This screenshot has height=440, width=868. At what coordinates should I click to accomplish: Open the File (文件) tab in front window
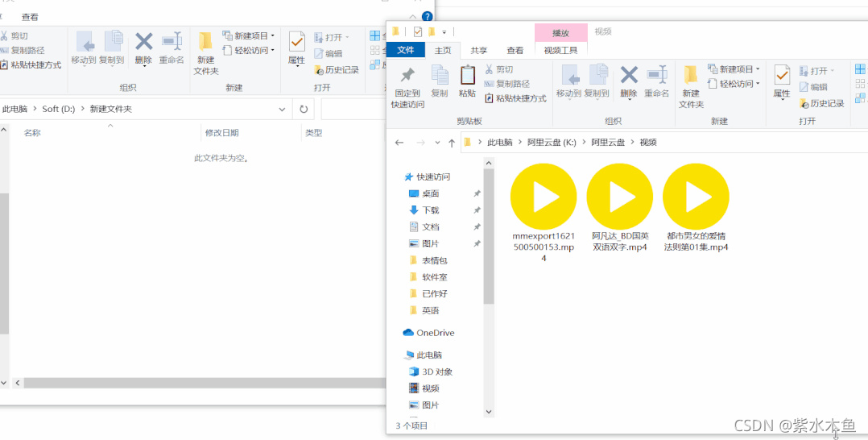406,50
